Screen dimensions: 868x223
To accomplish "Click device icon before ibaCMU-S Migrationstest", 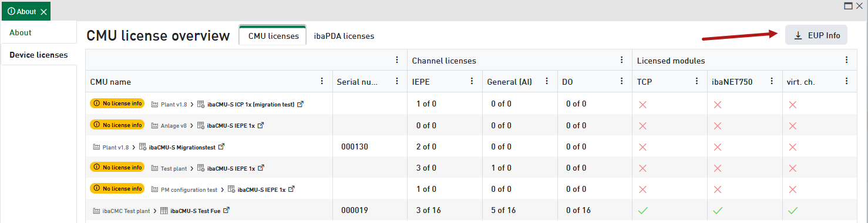I will [x=143, y=147].
